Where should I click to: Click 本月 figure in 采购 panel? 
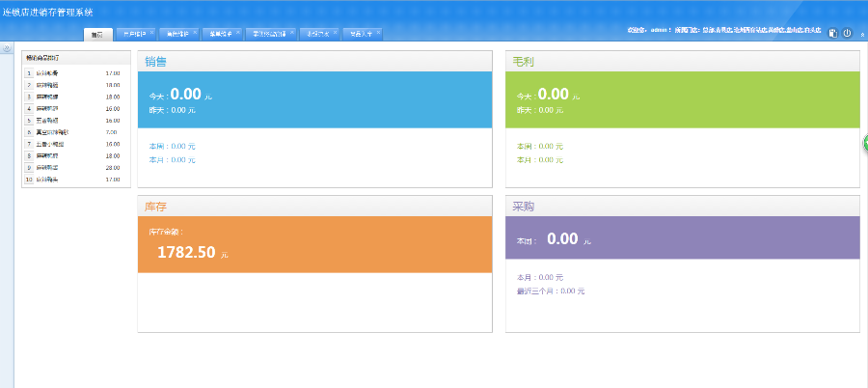point(551,277)
